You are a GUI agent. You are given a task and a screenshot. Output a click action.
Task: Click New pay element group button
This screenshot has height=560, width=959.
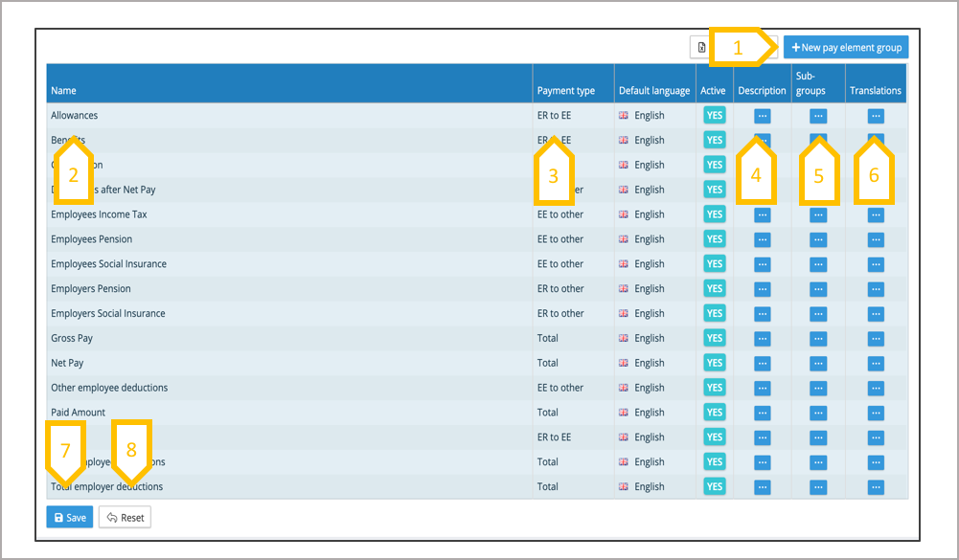click(846, 48)
